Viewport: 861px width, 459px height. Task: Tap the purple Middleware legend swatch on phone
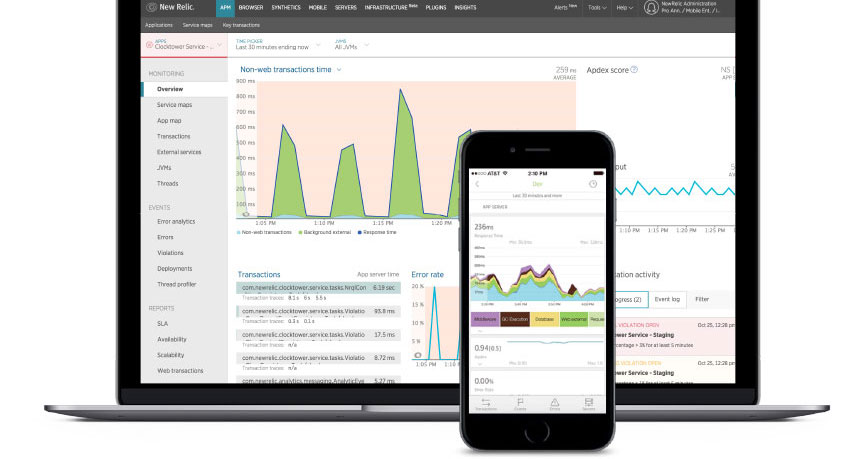click(485, 320)
